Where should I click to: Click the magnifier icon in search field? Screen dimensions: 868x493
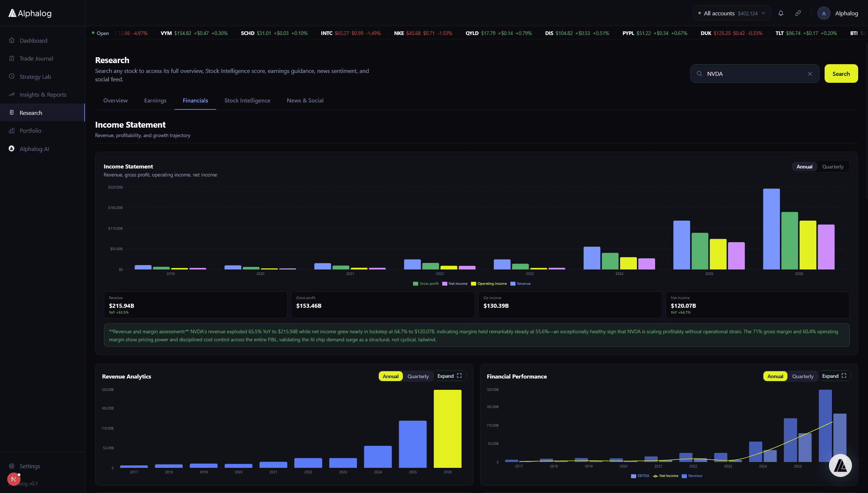(x=700, y=74)
